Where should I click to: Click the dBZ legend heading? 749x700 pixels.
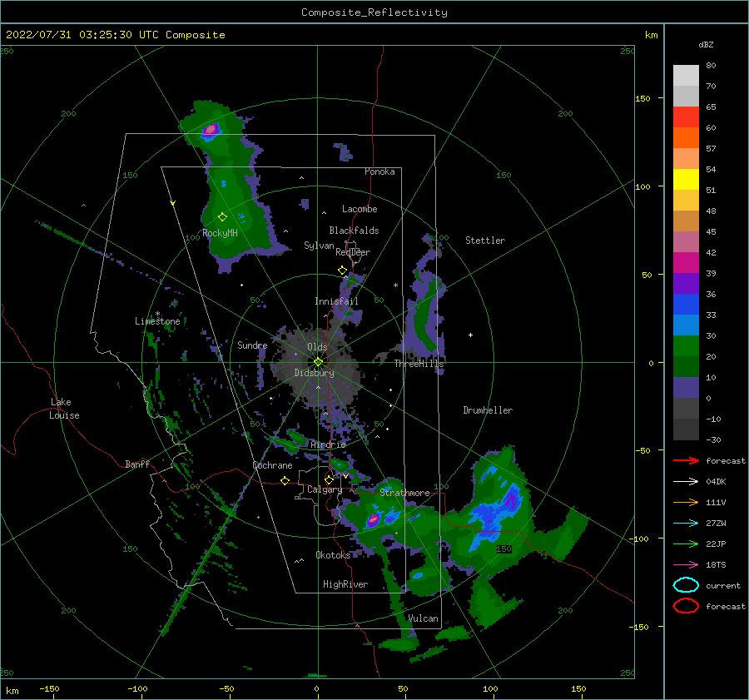point(706,44)
